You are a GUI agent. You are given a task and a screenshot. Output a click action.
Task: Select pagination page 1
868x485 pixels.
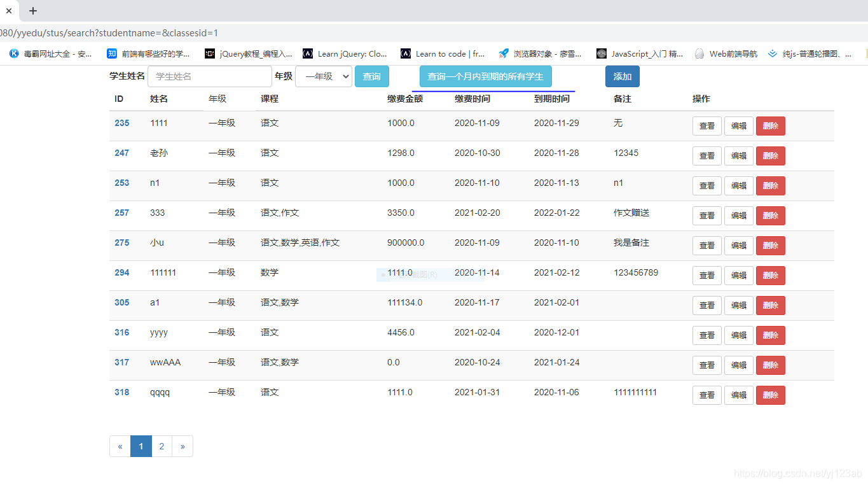(141, 446)
